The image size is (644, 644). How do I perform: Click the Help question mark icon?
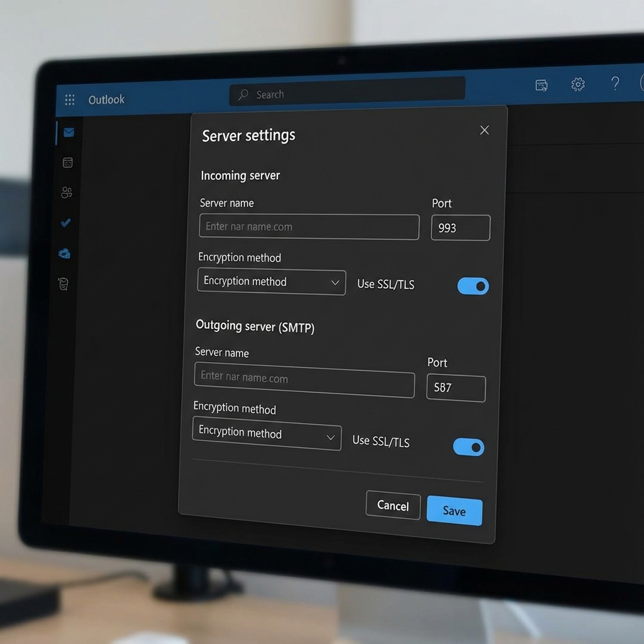tap(615, 84)
